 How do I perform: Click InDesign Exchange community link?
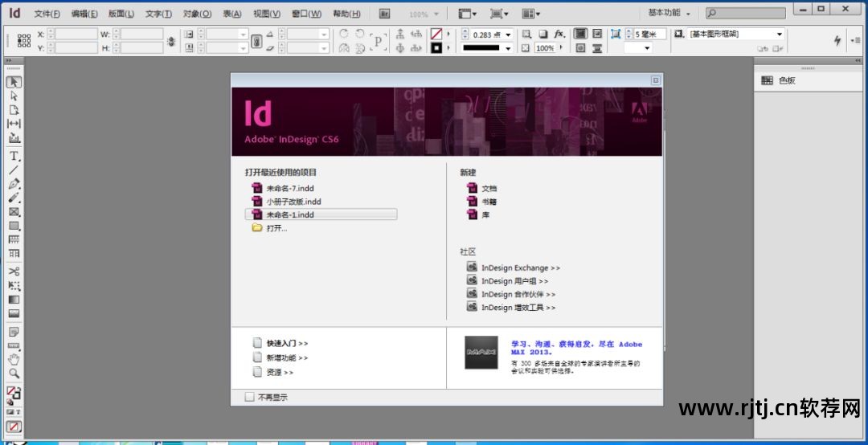tap(520, 268)
